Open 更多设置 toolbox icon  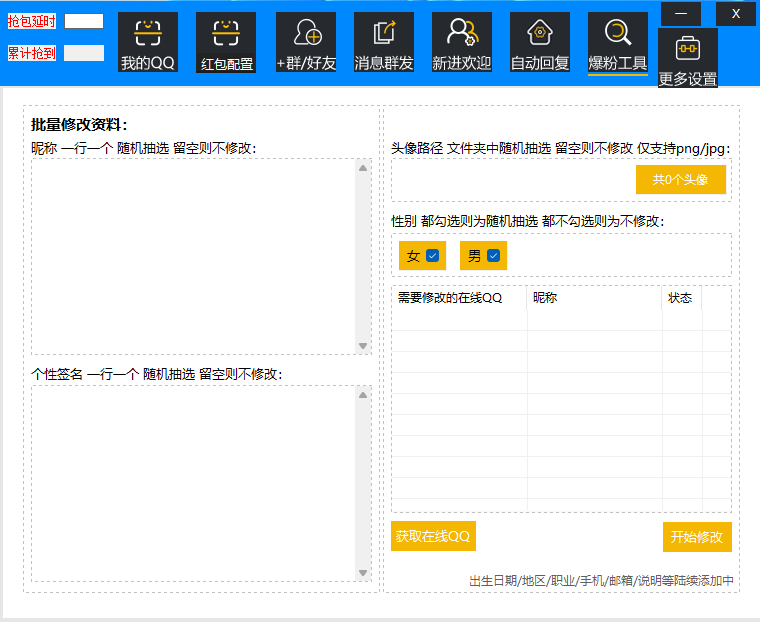click(x=687, y=48)
